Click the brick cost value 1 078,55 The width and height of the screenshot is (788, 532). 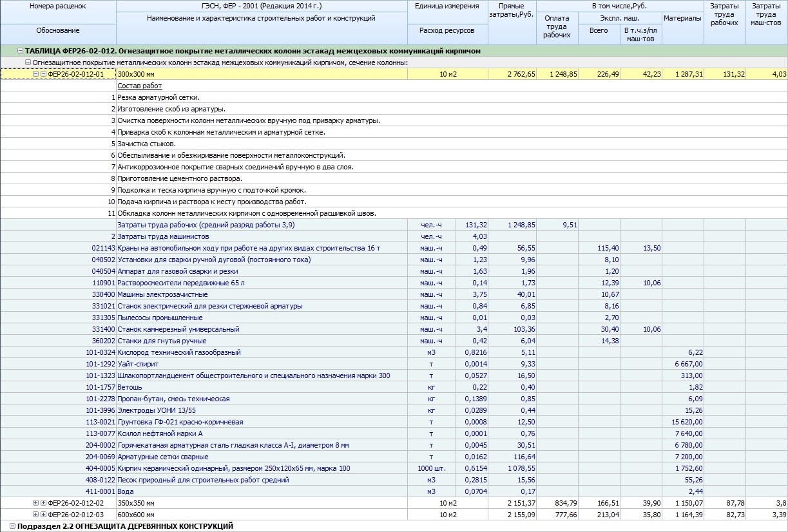point(521,468)
